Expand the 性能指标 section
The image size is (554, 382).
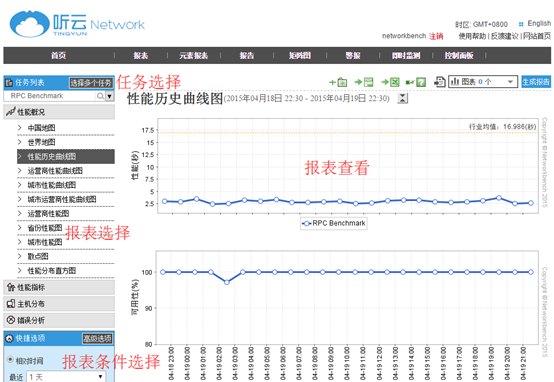pos(59,287)
